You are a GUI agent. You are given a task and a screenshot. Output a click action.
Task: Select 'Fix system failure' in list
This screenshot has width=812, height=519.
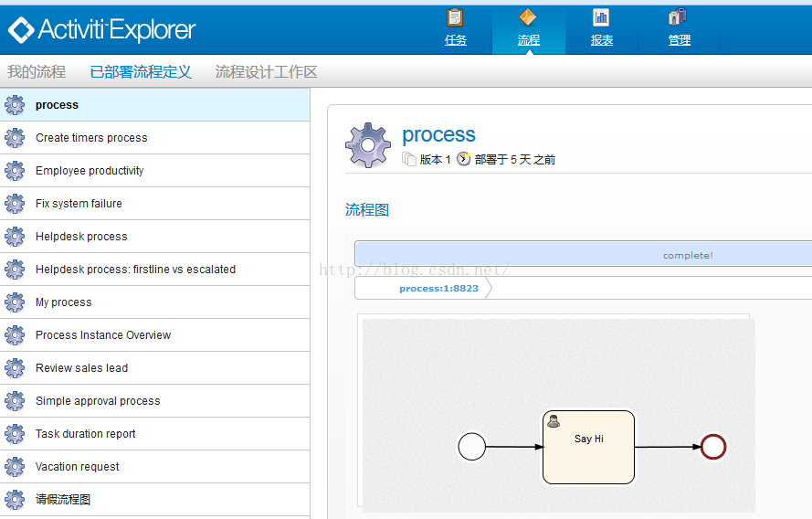(x=155, y=204)
